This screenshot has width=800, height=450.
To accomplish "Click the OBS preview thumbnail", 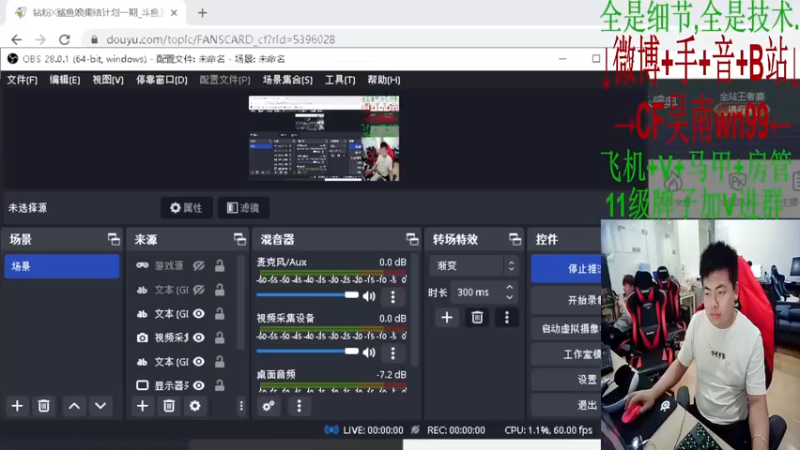I will pyautogui.click(x=324, y=138).
